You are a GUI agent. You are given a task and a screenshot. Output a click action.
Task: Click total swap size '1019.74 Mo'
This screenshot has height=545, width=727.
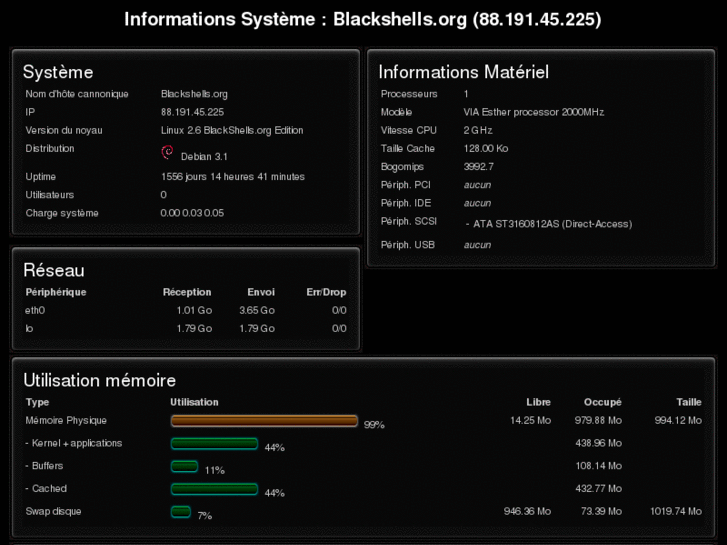click(x=676, y=512)
